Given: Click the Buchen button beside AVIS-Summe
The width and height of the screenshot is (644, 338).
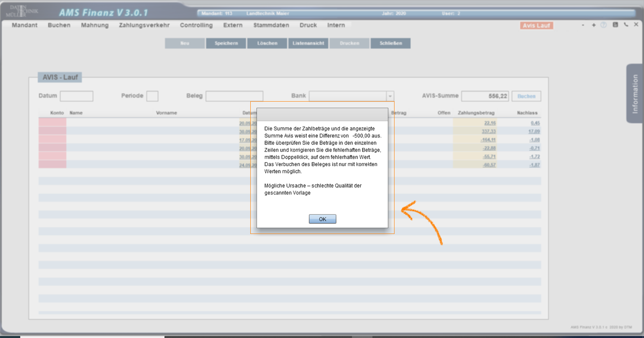Looking at the screenshot, I should tap(526, 96).
